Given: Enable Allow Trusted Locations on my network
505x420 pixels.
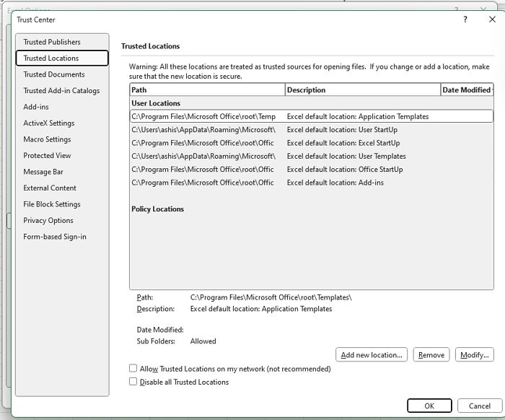Looking at the screenshot, I should click(x=133, y=368).
